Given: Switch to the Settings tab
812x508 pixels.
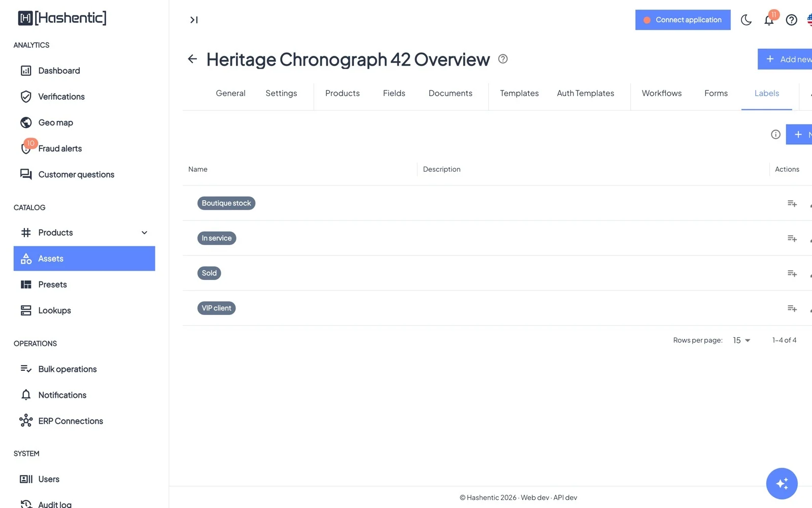Looking at the screenshot, I should pyautogui.click(x=281, y=93).
